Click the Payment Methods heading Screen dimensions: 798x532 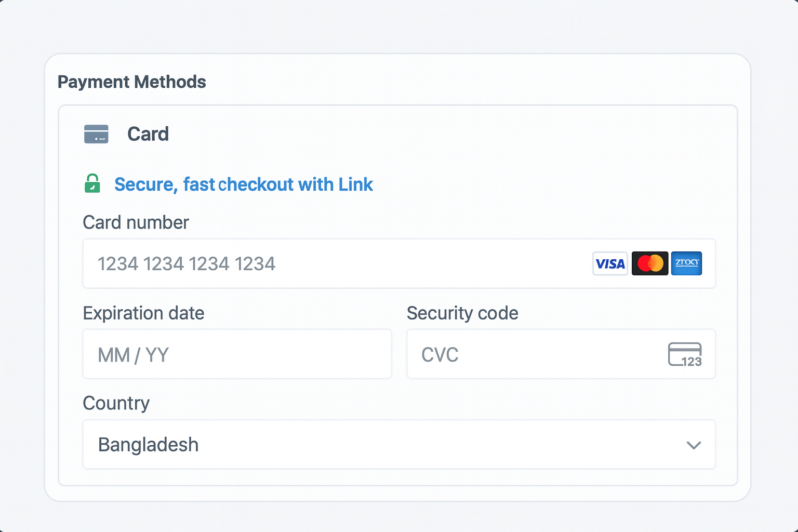coord(131,82)
